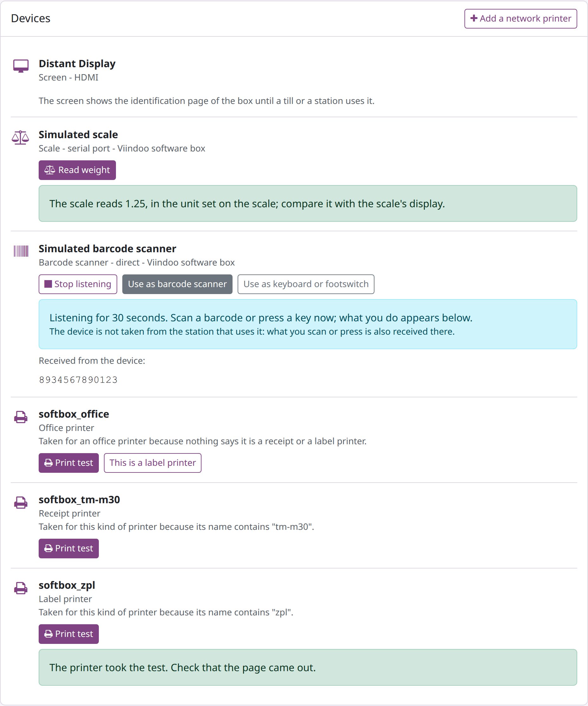Click the Distant Display monitor icon

pos(21,66)
